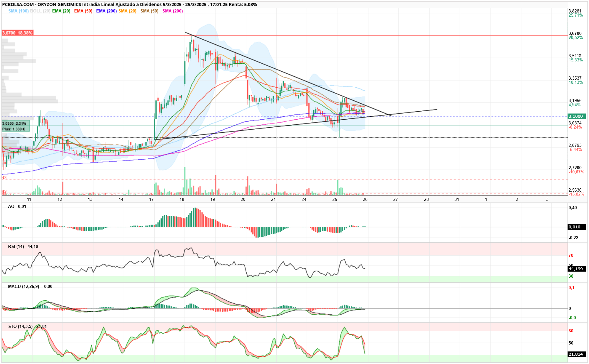Click date 17 on the time axis
This screenshot has width=589, height=364.
[151, 199]
